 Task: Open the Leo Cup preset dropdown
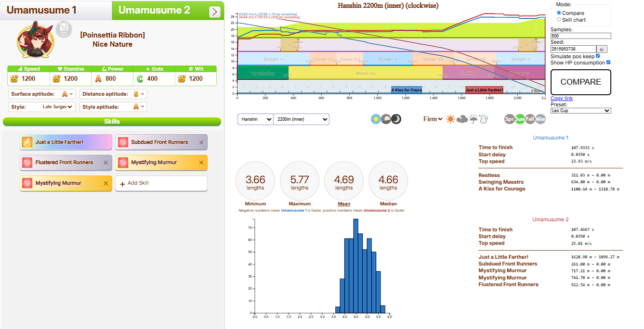(x=580, y=111)
